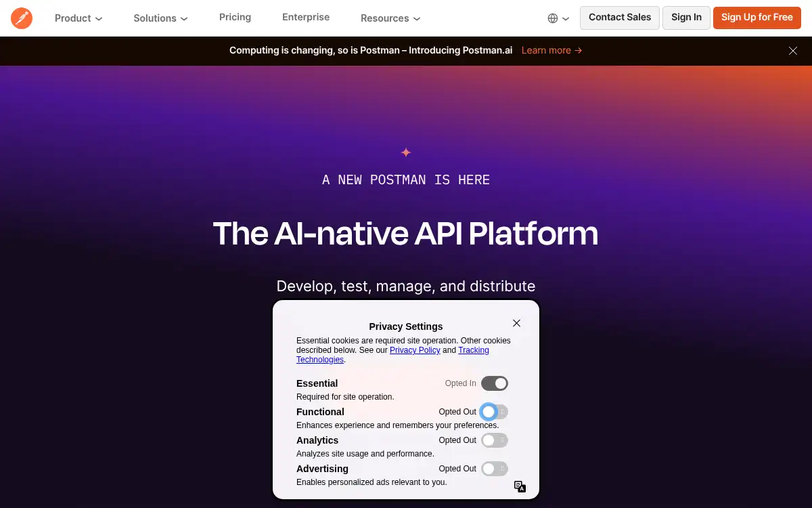Switch on Advertising cookies toggle
812x508 pixels.
pyautogui.click(x=495, y=469)
